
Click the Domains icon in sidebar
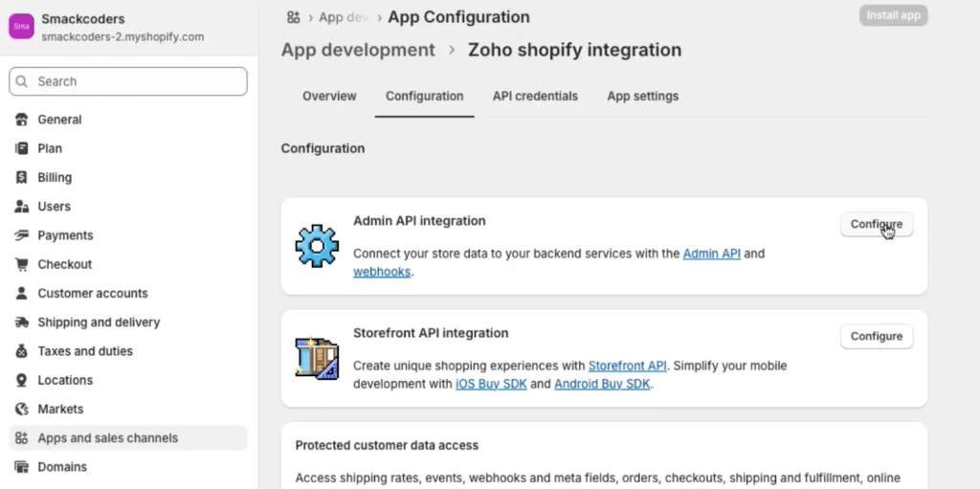coord(22,467)
